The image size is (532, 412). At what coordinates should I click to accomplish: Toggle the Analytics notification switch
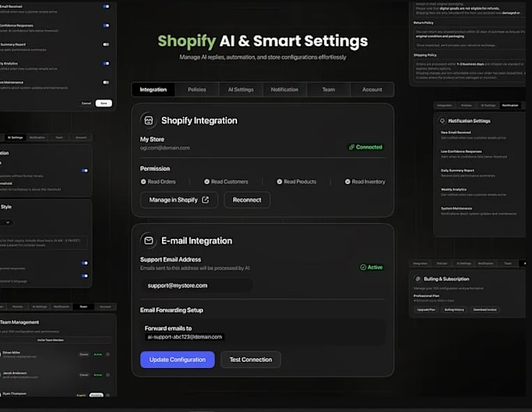106,63
